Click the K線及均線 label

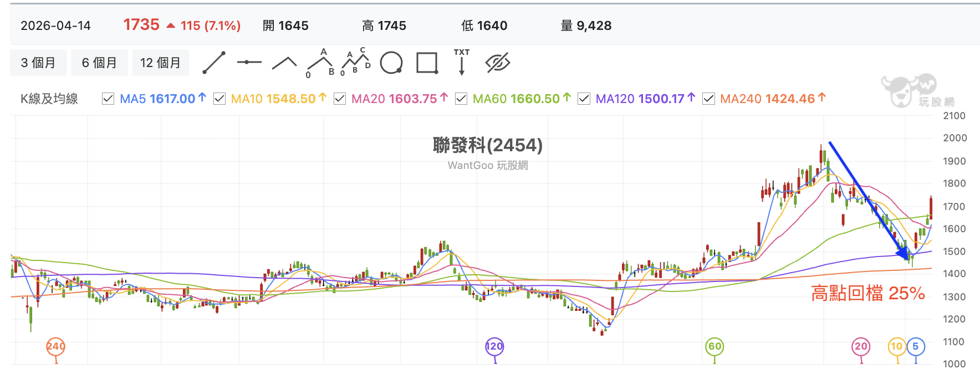tap(49, 99)
